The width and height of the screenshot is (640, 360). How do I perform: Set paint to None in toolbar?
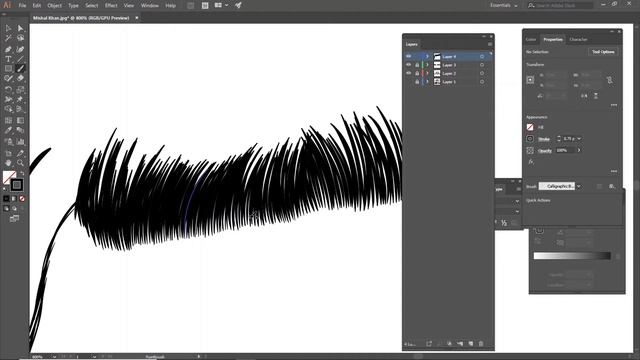click(22, 199)
